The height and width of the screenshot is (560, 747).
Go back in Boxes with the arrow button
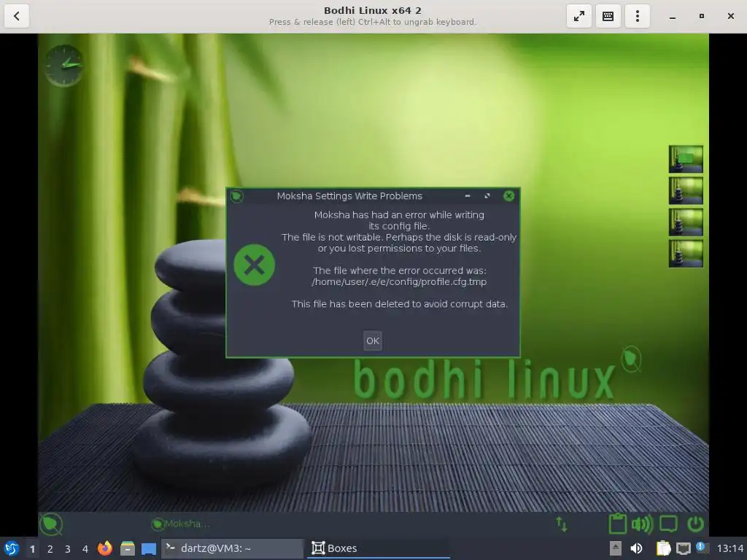tap(17, 16)
